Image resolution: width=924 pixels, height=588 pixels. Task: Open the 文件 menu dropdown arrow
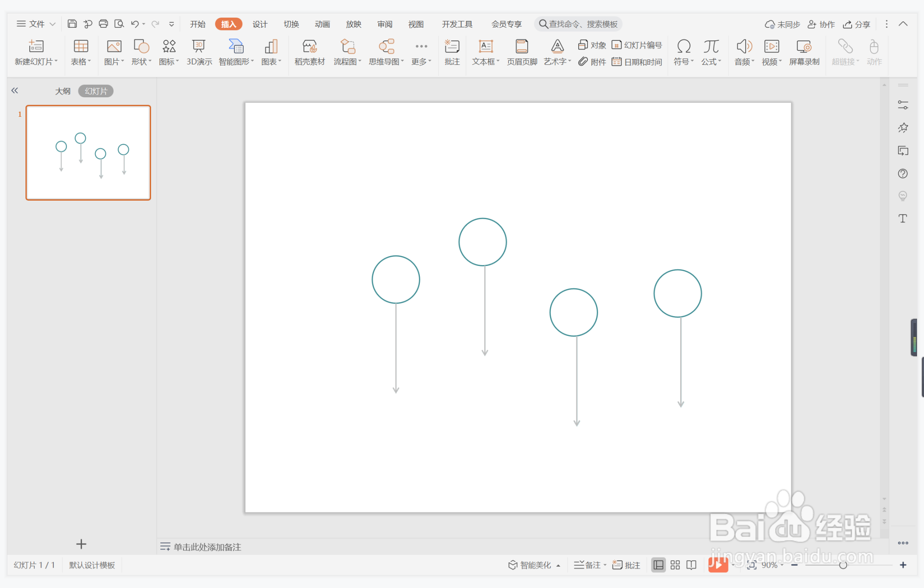coord(52,24)
